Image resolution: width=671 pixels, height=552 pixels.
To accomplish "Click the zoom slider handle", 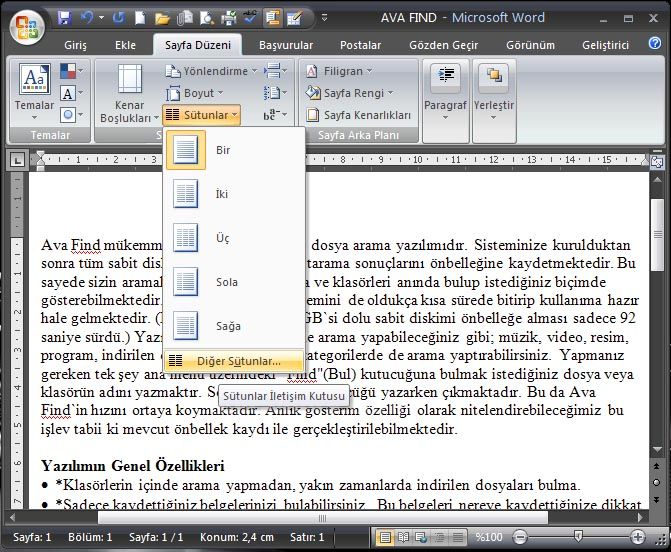I will point(578,537).
